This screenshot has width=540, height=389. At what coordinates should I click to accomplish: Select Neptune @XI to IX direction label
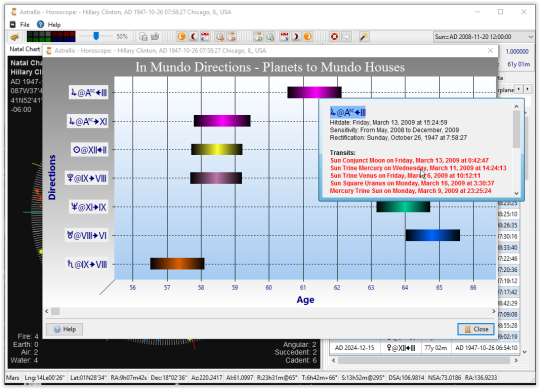pos(89,207)
